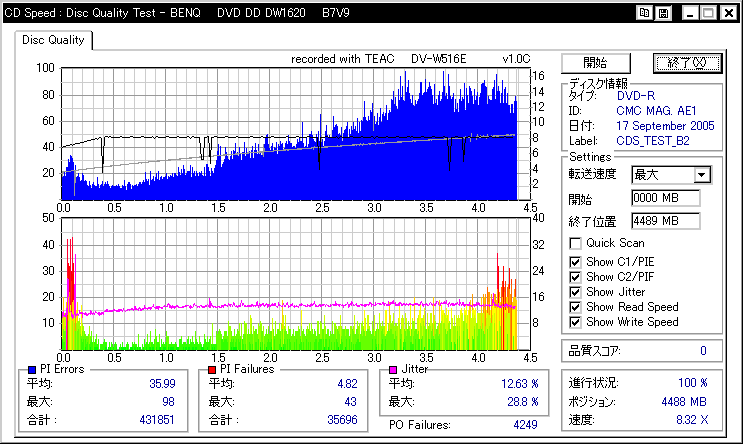Click Jitter maximum value 28.8 %
This screenshot has width=743, height=444.
tap(523, 402)
